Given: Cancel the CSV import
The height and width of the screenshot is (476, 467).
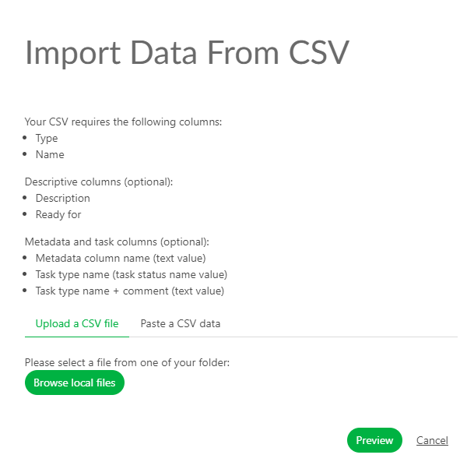Looking at the screenshot, I should 432,440.
